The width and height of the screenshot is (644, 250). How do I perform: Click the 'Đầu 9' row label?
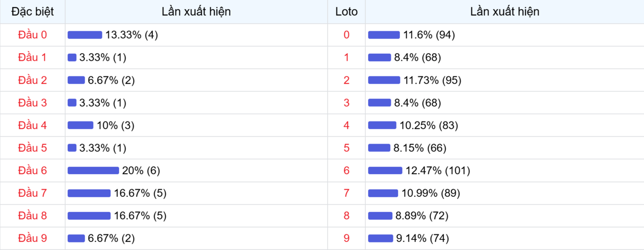click(32, 238)
